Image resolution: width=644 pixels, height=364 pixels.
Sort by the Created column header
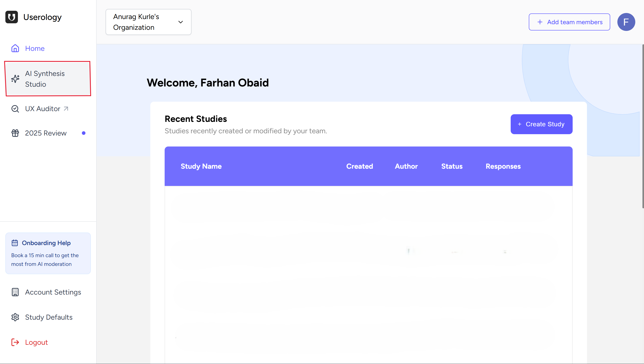[x=359, y=166]
